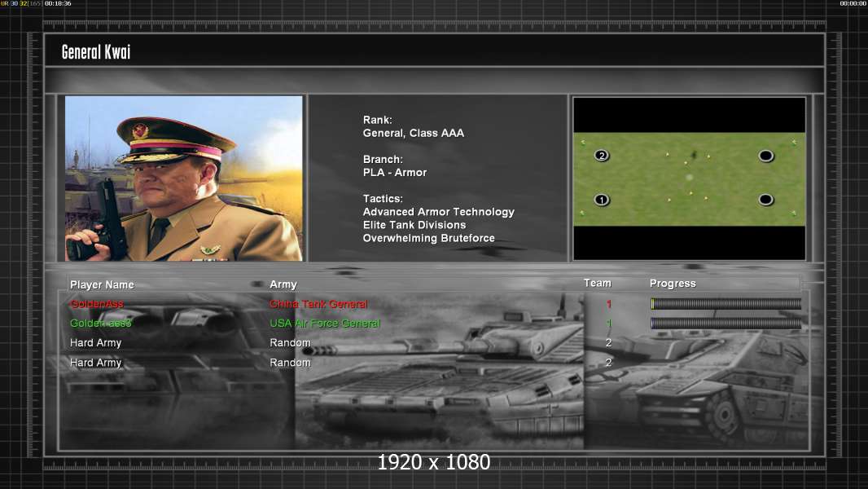
Task: Click Random army of first Hard Army
Action: 290,343
